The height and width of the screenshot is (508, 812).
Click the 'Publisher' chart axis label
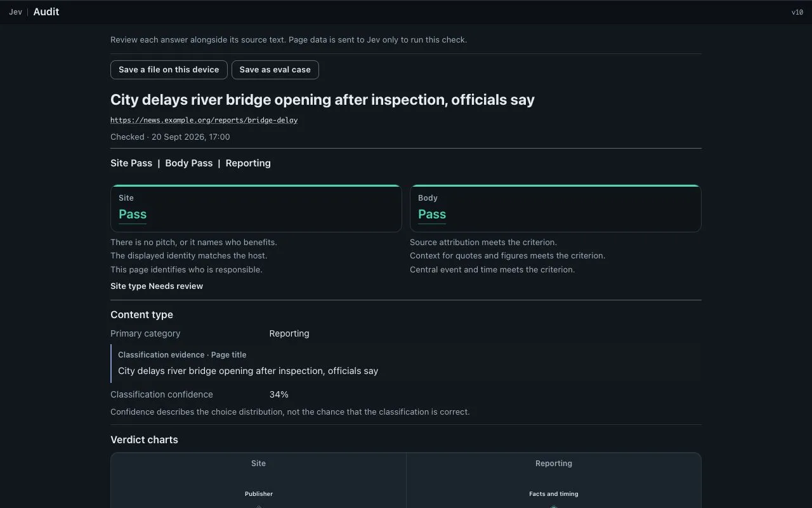coord(259,494)
